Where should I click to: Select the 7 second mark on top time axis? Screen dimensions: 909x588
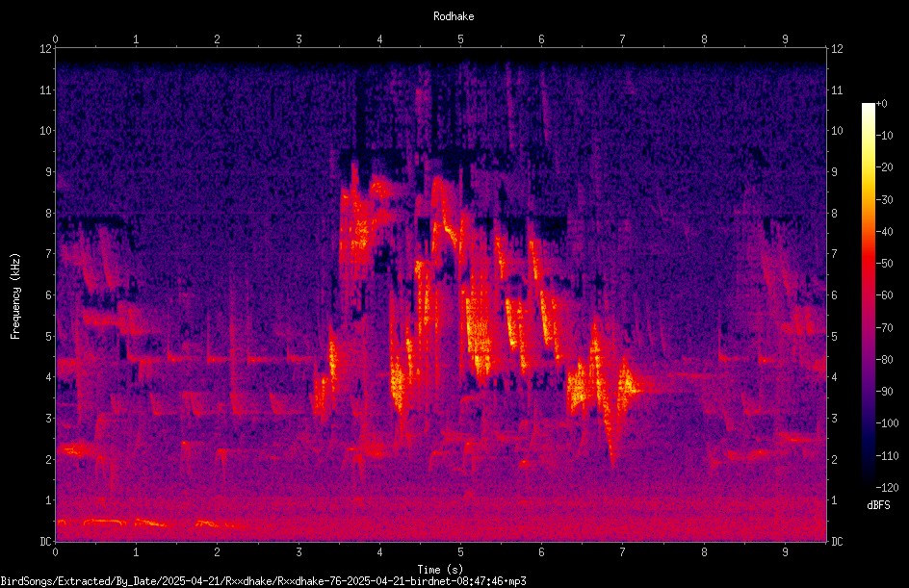pyautogui.click(x=623, y=39)
